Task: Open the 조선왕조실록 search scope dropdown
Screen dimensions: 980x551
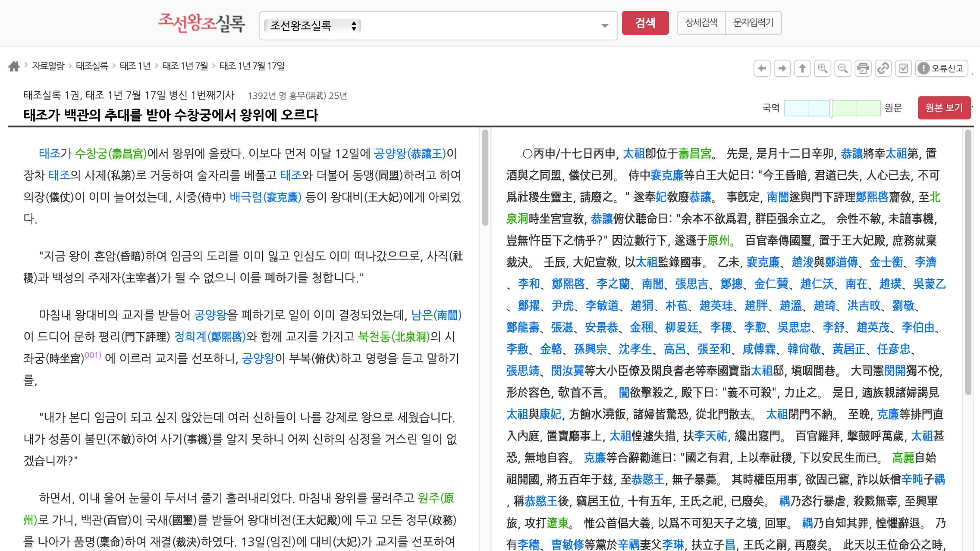Action: pyautogui.click(x=312, y=26)
